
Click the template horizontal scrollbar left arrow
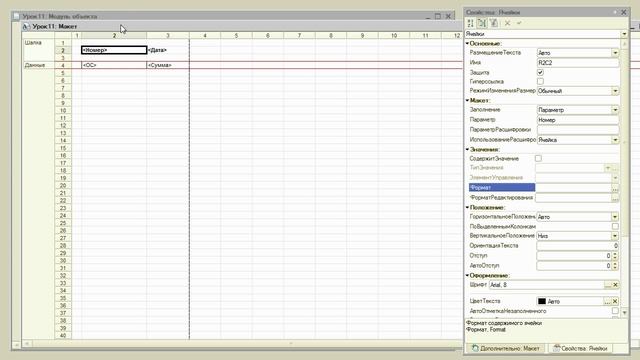click(x=27, y=344)
